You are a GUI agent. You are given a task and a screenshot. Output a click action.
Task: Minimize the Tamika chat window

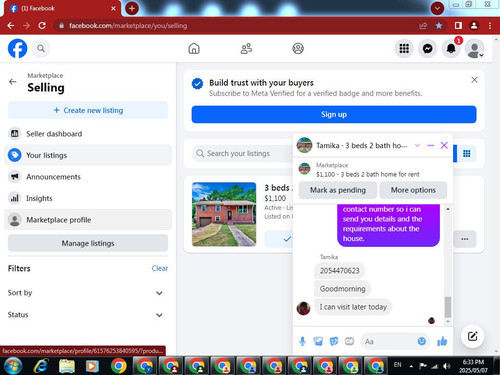click(x=430, y=145)
